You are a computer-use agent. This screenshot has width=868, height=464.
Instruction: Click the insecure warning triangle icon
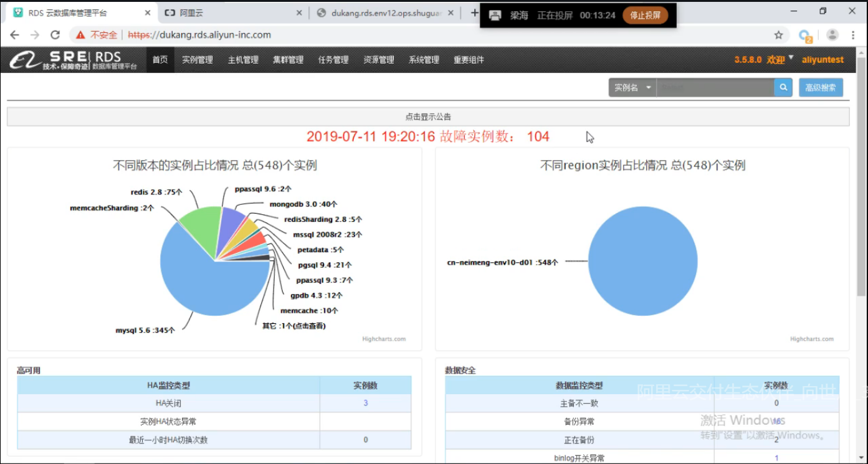[x=81, y=35]
